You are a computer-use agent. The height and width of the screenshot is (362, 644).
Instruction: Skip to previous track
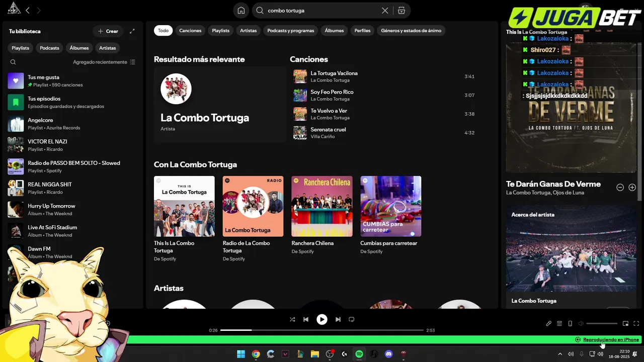tap(306, 319)
